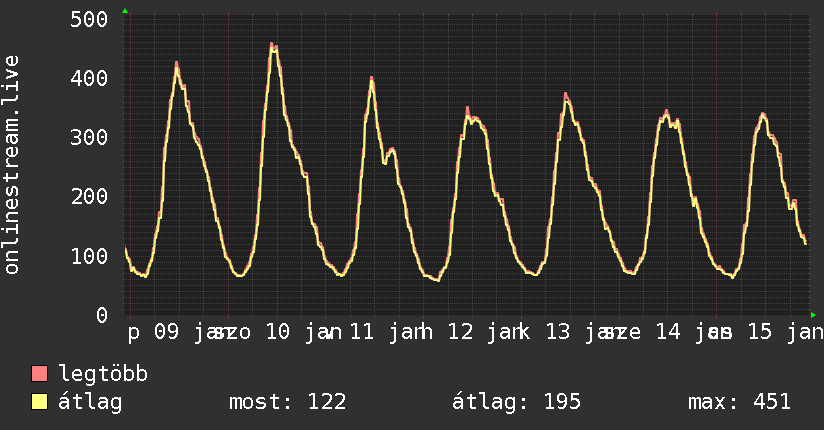This screenshot has height=430, width=824.
Task: Click the 09 date label on x-axis
Action: 167,332
